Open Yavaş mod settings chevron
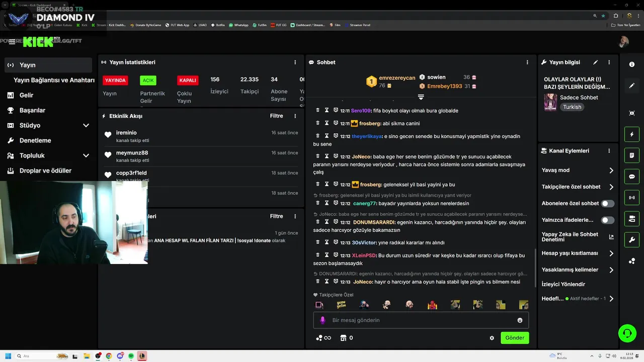 (x=611, y=170)
